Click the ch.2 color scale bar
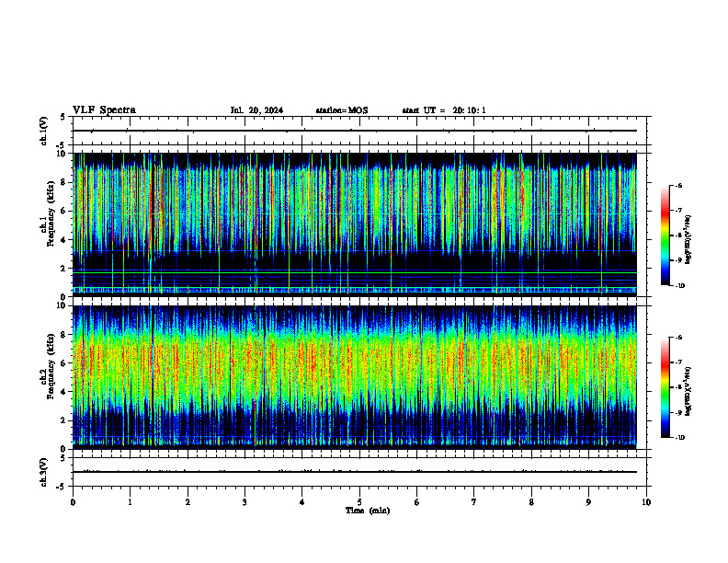 click(x=665, y=387)
